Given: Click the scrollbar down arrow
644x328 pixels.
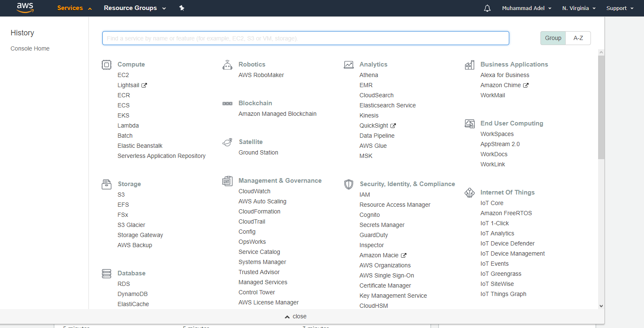Looking at the screenshot, I should pos(601,306).
